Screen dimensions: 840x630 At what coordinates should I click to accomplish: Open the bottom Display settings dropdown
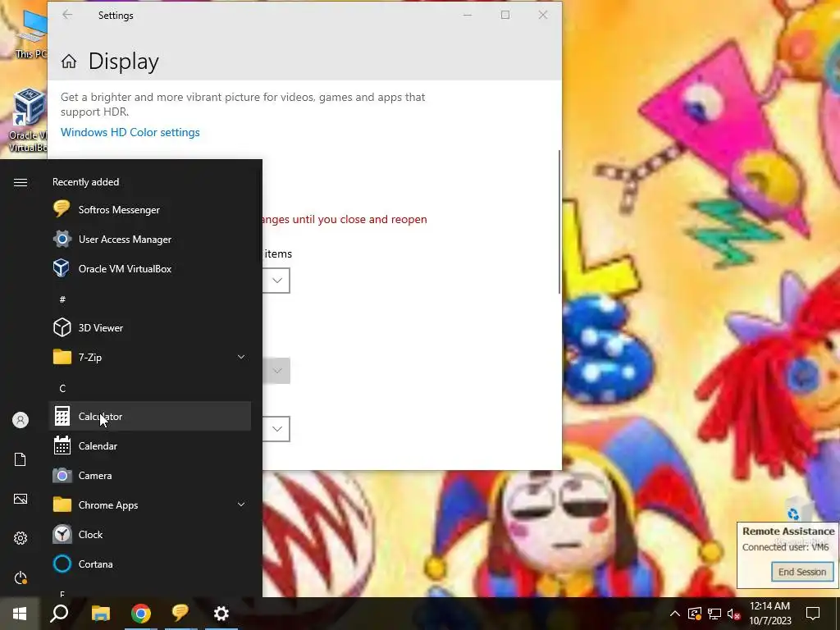click(276, 428)
